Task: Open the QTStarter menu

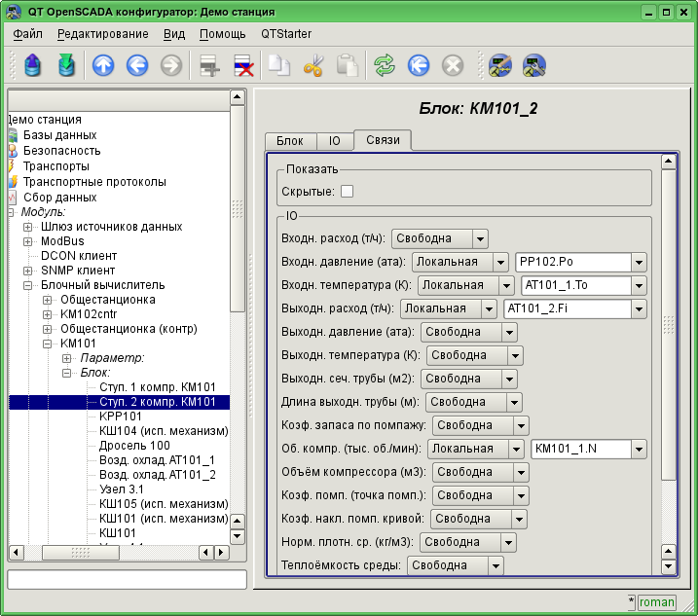Action: coord(286,34)
